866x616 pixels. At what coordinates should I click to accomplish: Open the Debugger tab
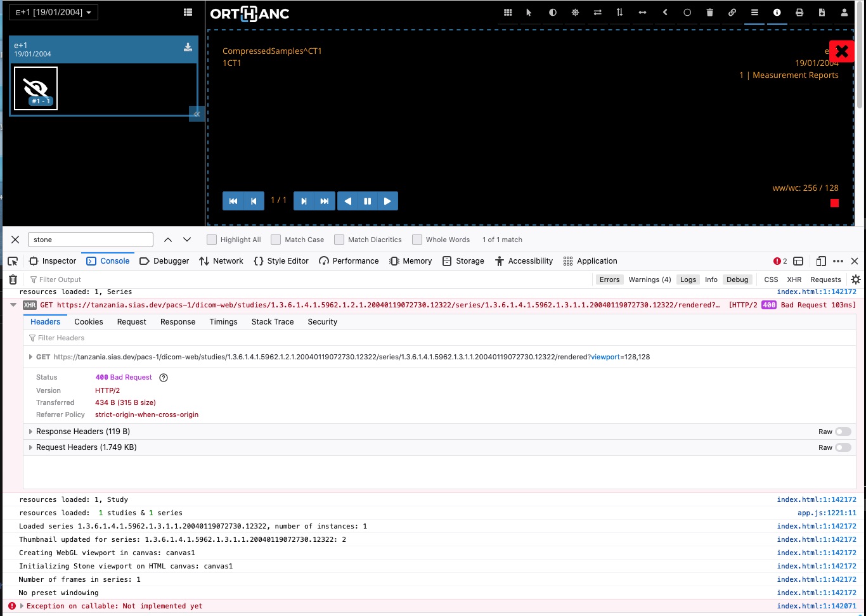point(164,260)
